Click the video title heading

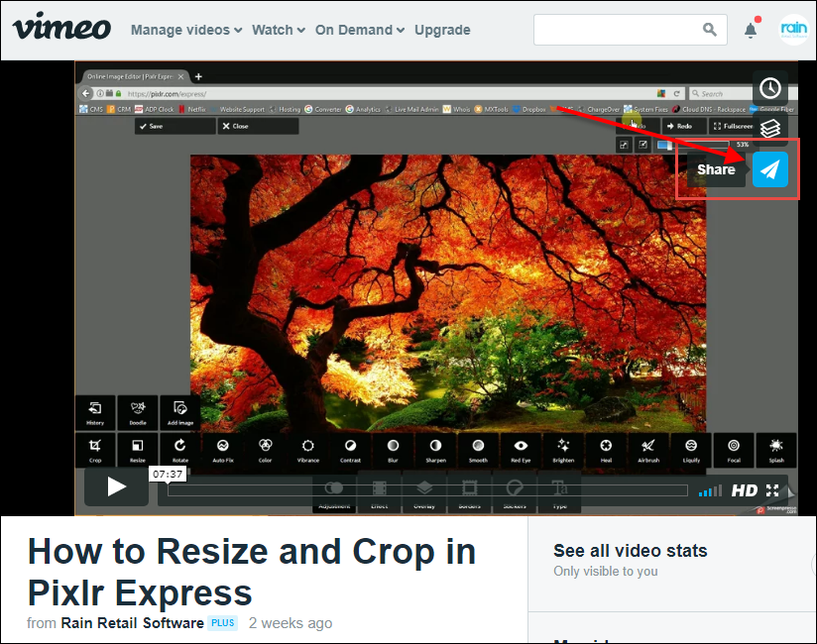click(x=252, y=572)
